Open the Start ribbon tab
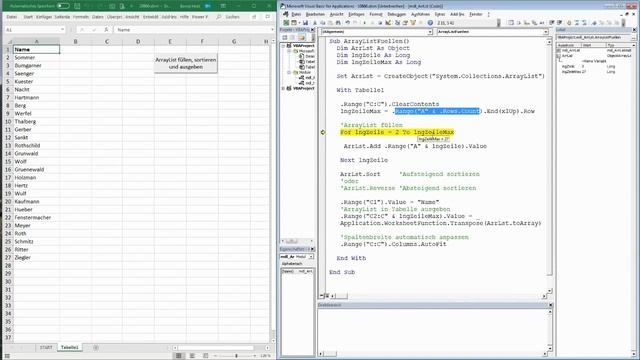640x360 pixels. coord(28,17)
